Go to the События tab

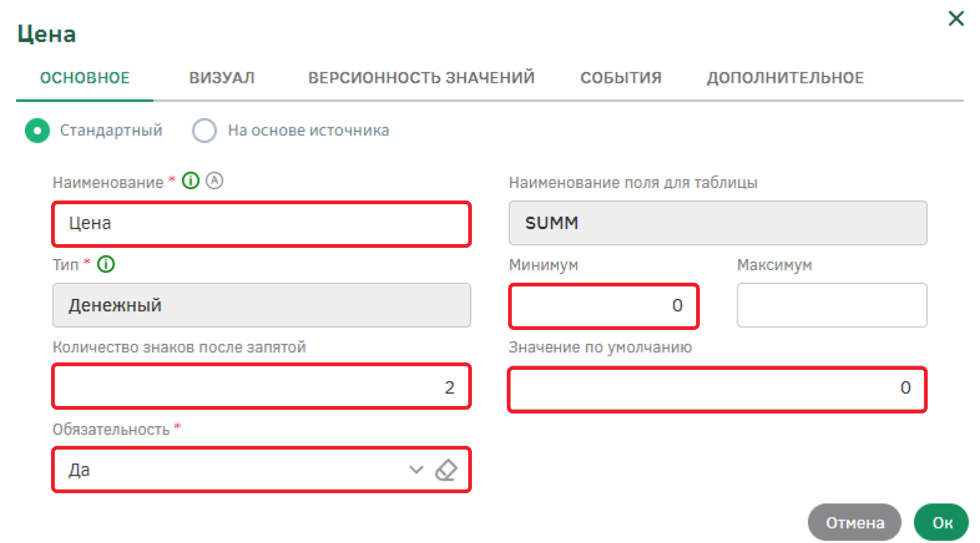click(x=621, y=78)
